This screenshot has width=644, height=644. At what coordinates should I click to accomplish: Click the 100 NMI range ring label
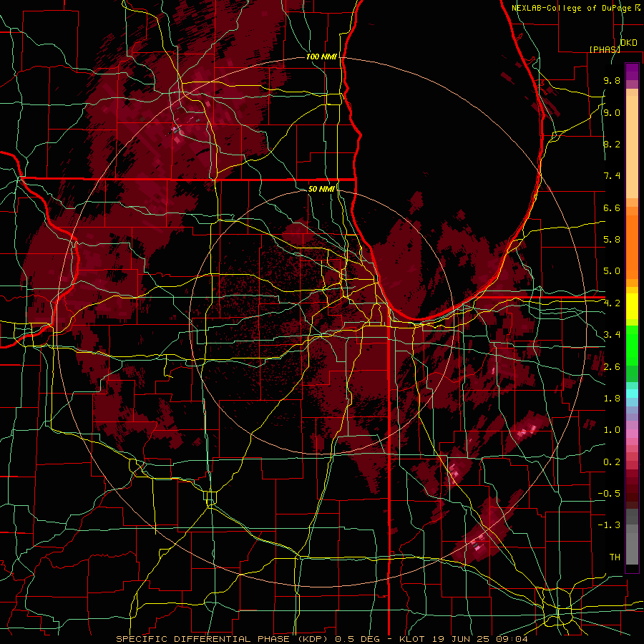coord(321,57)
